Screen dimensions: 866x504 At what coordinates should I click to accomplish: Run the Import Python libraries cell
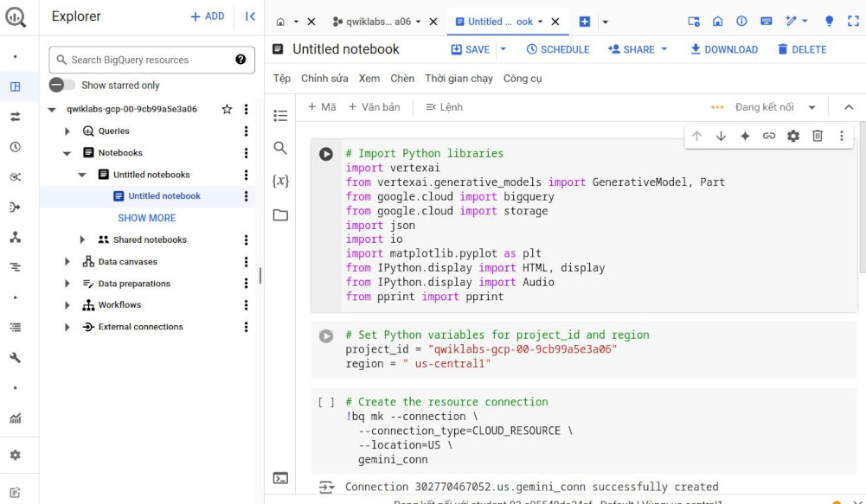[326, 154]
